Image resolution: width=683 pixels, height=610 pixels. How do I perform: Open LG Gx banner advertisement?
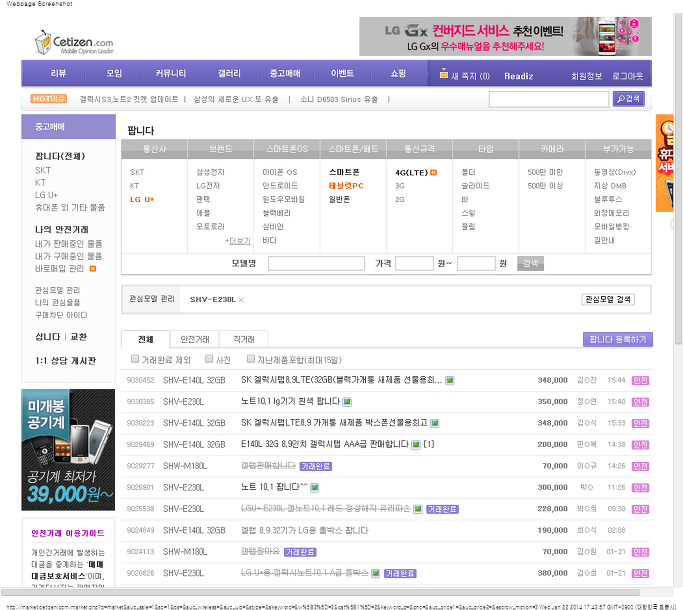tap(505, 36)
